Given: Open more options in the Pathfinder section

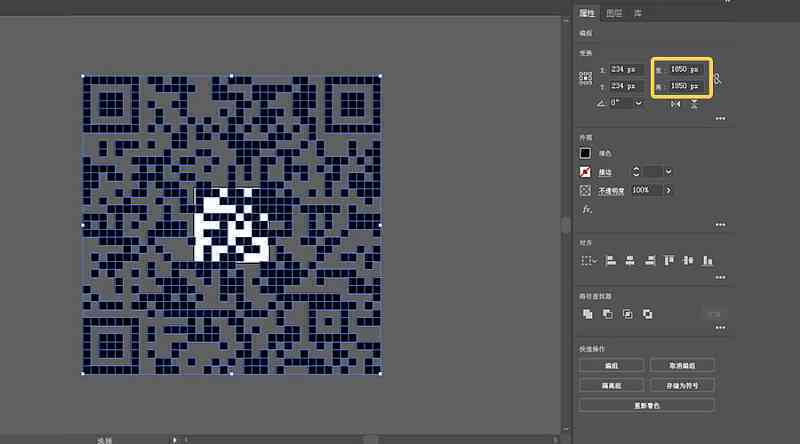Looking at the screenshot, I should pos(720,328).
